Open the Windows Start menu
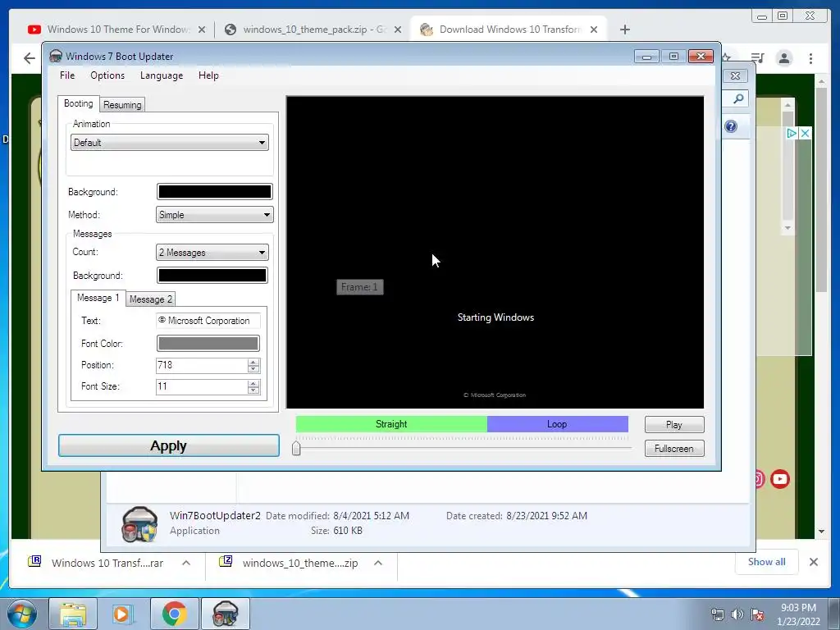This screenshot has height=630, width=840. (x=22, y=614)
